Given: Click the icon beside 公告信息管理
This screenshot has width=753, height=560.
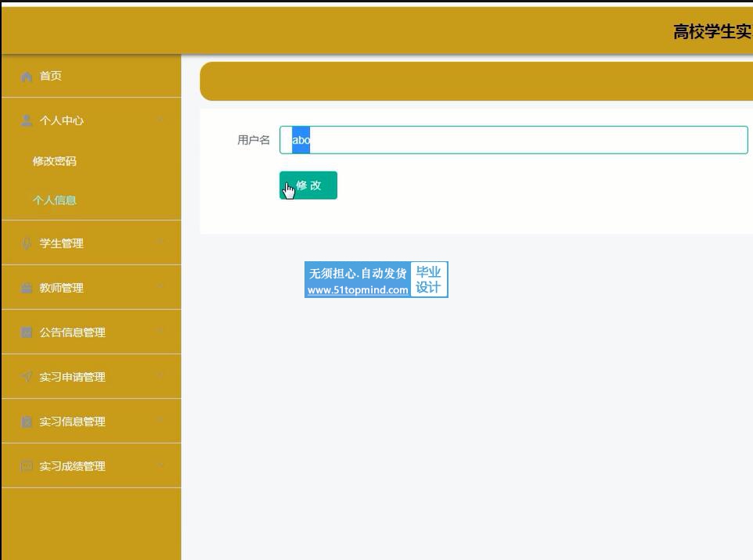Looking at the screenshot, I should (27, 332).
